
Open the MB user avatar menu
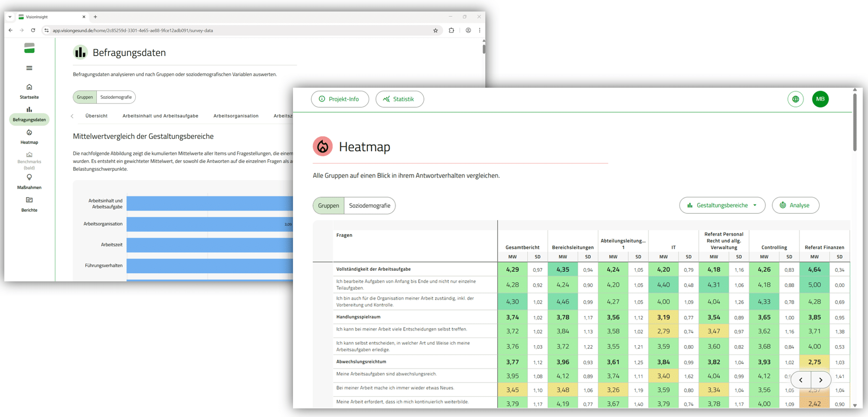[821, 99]
